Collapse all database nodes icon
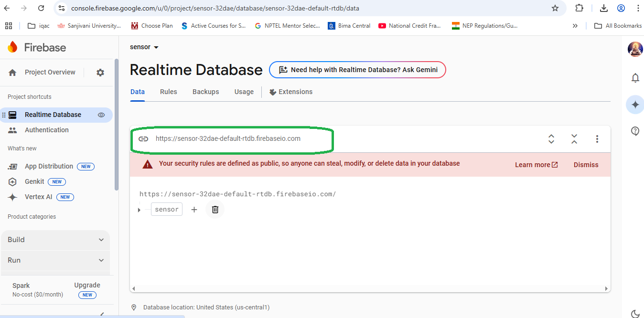 (x=574, y=139)
